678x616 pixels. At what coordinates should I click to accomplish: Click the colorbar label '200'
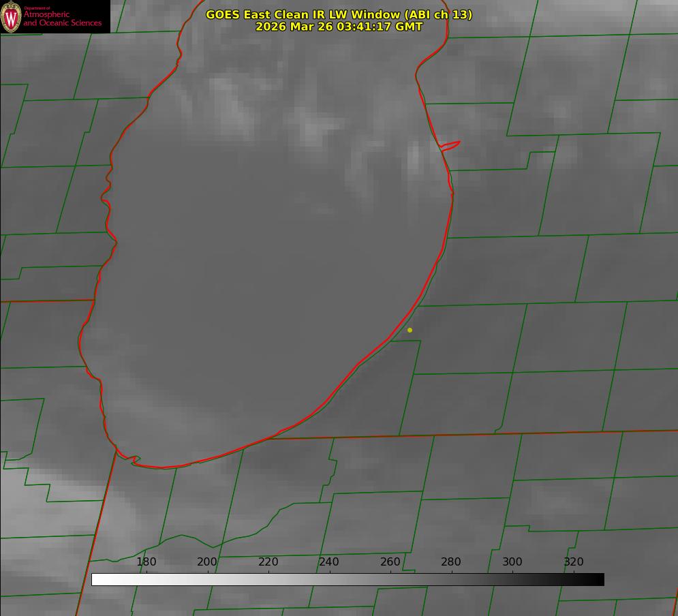(x=207, y=561)
